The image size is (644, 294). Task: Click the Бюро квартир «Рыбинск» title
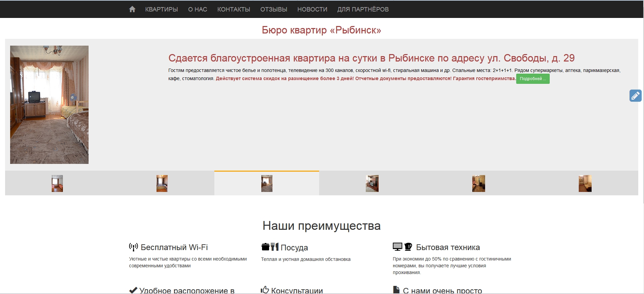point(321,30)
